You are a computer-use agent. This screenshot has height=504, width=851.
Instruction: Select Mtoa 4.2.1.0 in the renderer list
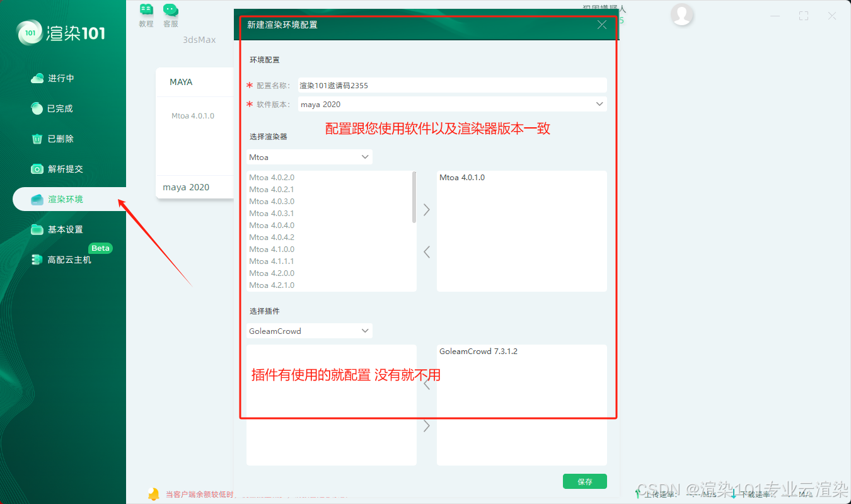(x=272, y=285)
